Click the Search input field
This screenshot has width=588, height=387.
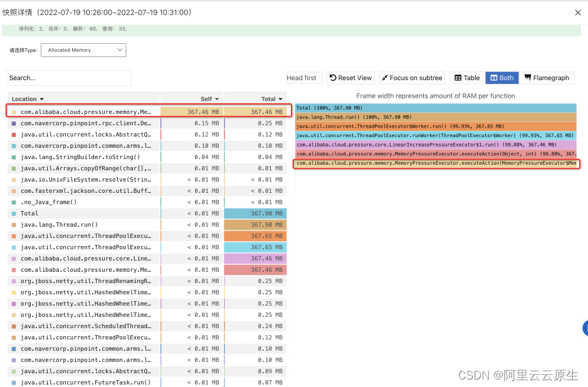click(x=69, y=78)
